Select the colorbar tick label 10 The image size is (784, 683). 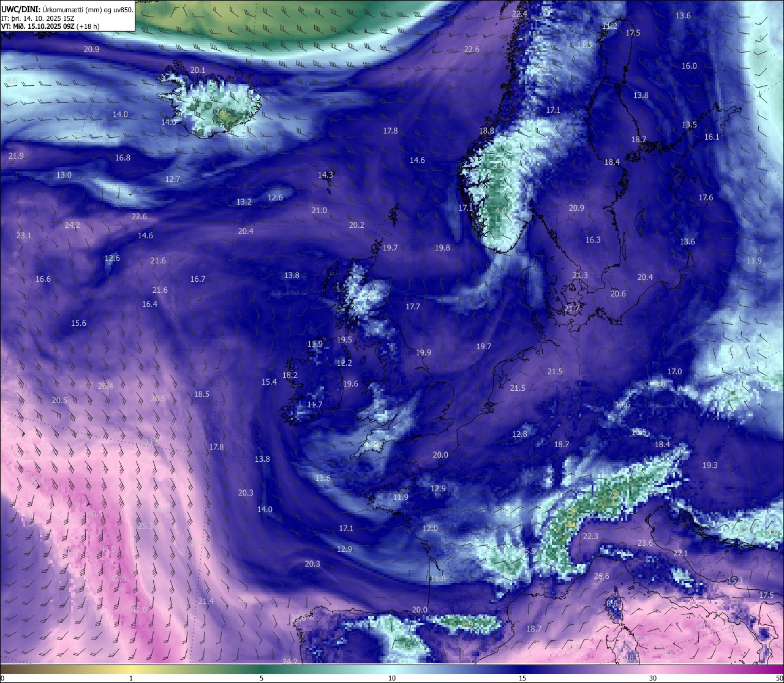pyautogui.click(x=392, y=678)
